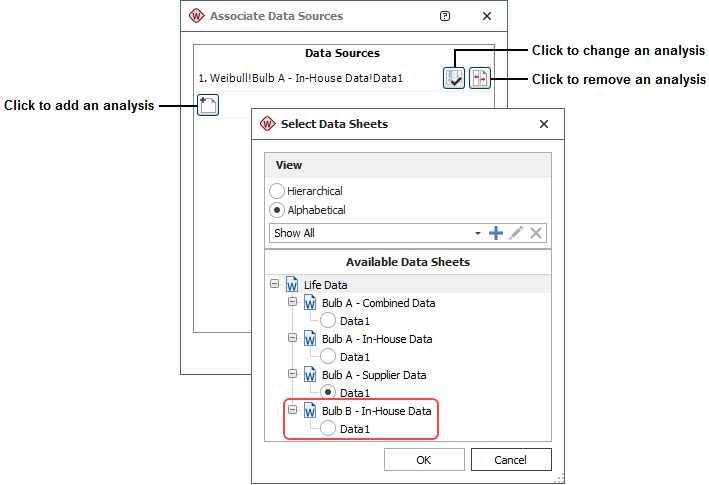This screenshot has height=485, width=709.
Task: Close the Select Data Sheets dialog
Action: [544, 124]
